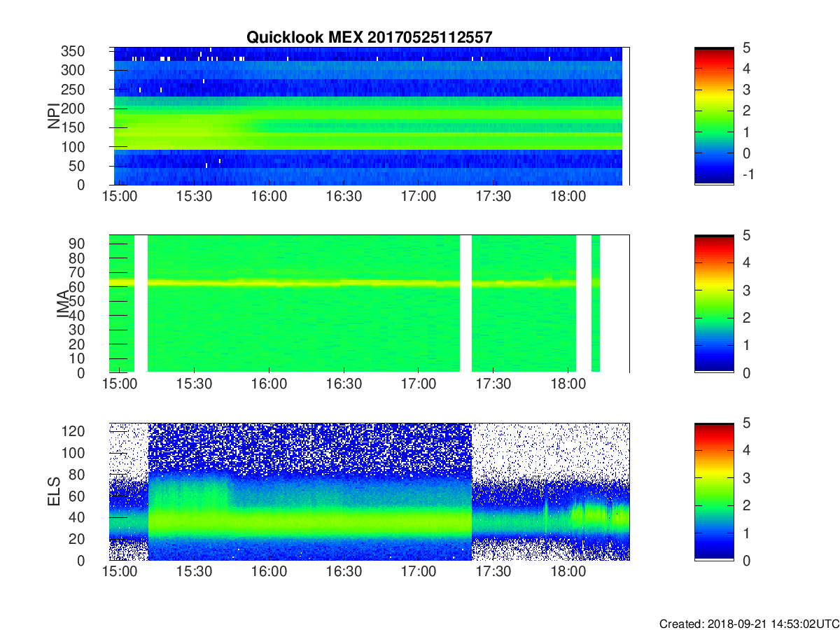The image size is (840, 630).
Task: Click the 16:00 time tick under NPI panel
Action: [x=269, y=197]
